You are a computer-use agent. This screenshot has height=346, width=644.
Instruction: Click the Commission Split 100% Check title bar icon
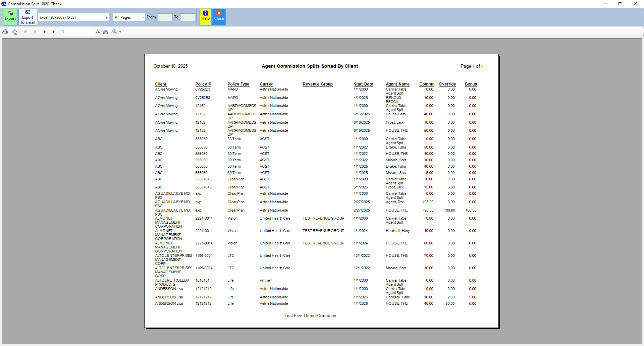pyautogui.click(x=3, y=4)
